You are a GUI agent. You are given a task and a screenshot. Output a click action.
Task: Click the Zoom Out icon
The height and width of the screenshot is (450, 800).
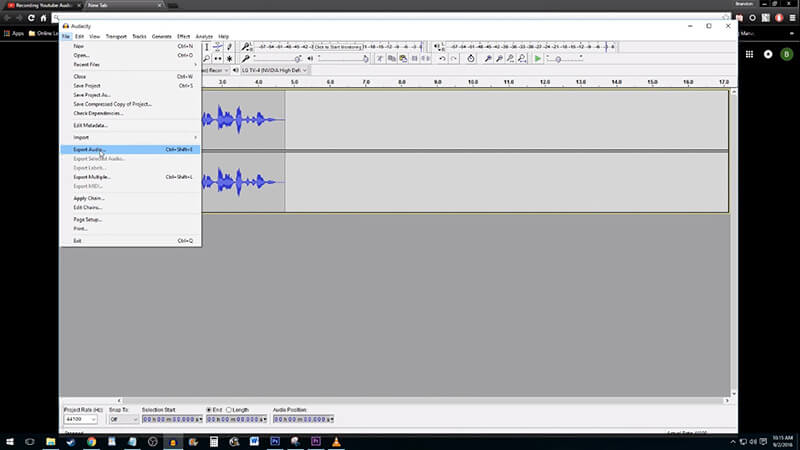coord(499,59)
